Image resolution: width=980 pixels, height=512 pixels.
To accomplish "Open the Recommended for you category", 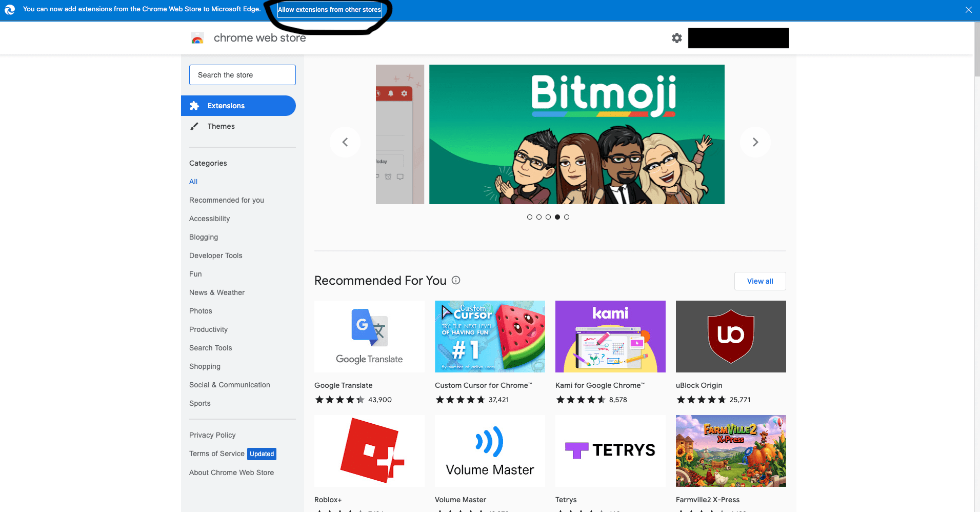I will coord(226,200).
